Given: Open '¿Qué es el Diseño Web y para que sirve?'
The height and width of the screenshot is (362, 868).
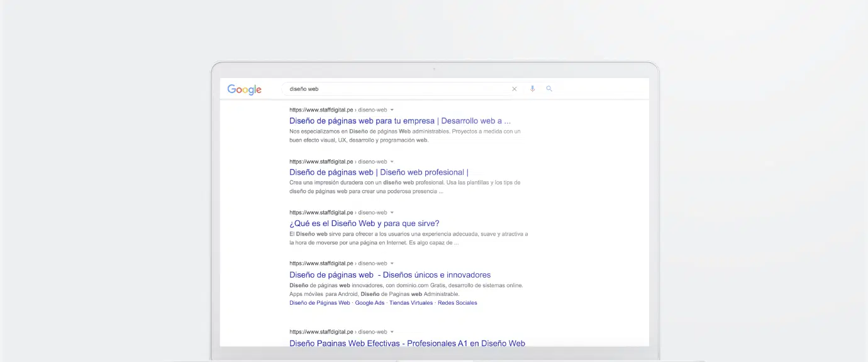Looking at the screenshot, I should (364, 223).
